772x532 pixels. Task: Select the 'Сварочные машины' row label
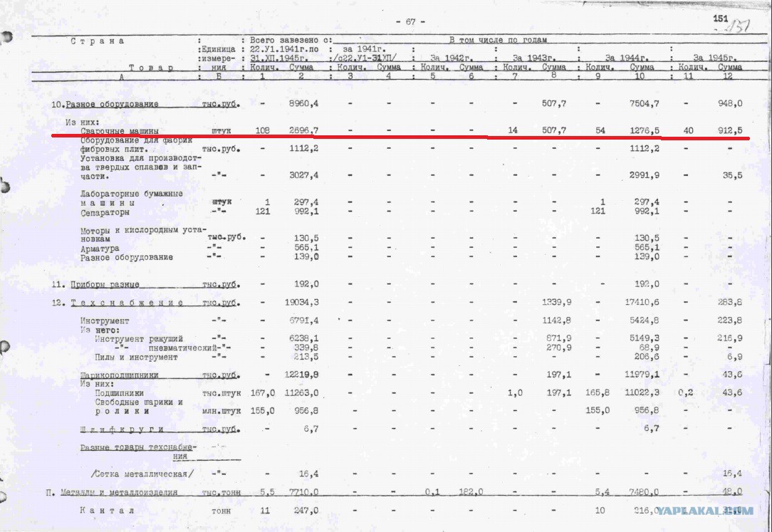click(120, 131)
